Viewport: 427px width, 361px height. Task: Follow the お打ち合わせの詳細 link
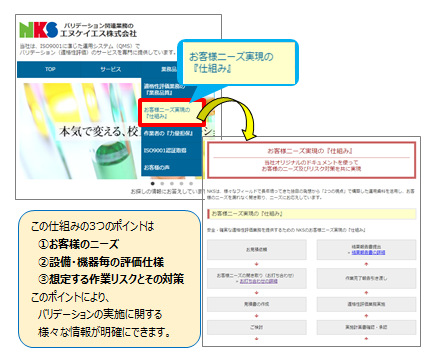tap(259, 282)
